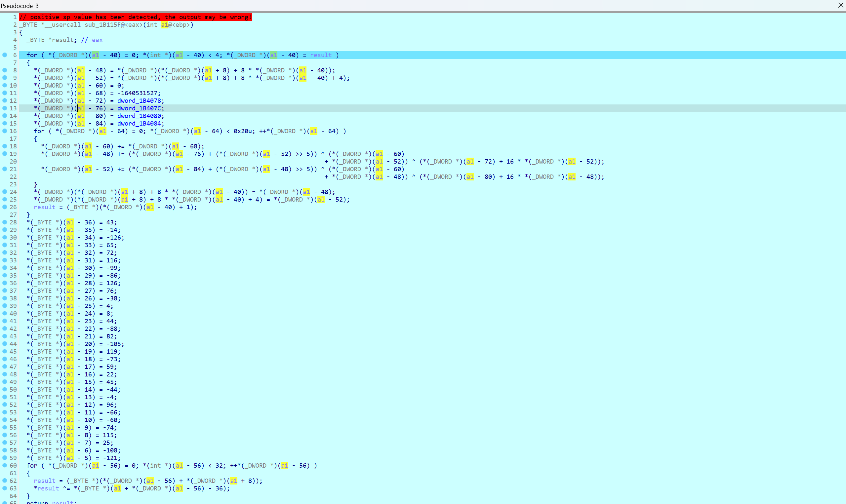Open dword_1B4080 global variable
The image size is (846, 504).
click(x=139, y=116)
